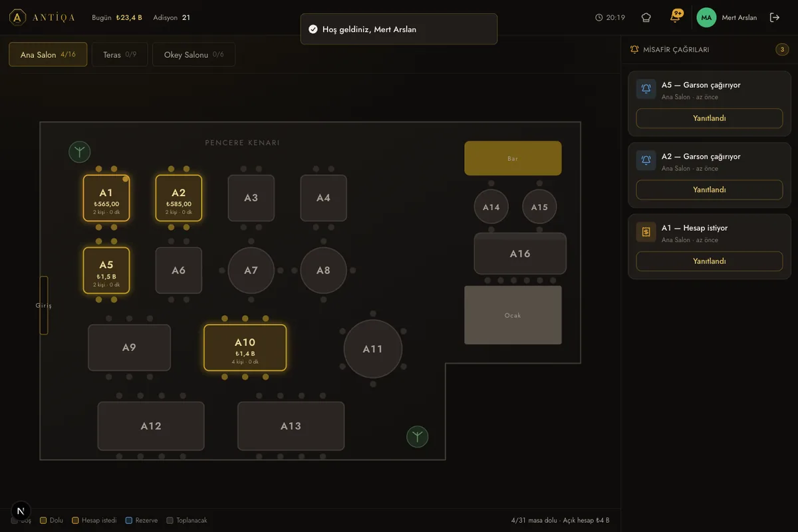Screen dimensions: 798x532
Task: Open occupied table A1
Action: coord(106,198)
